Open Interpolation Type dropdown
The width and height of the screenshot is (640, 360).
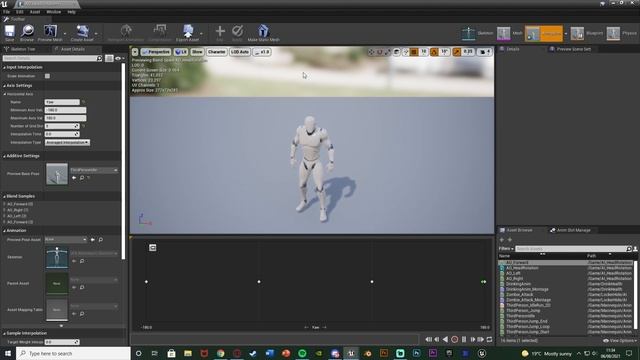pyautogui.click(x=67, y=142)
